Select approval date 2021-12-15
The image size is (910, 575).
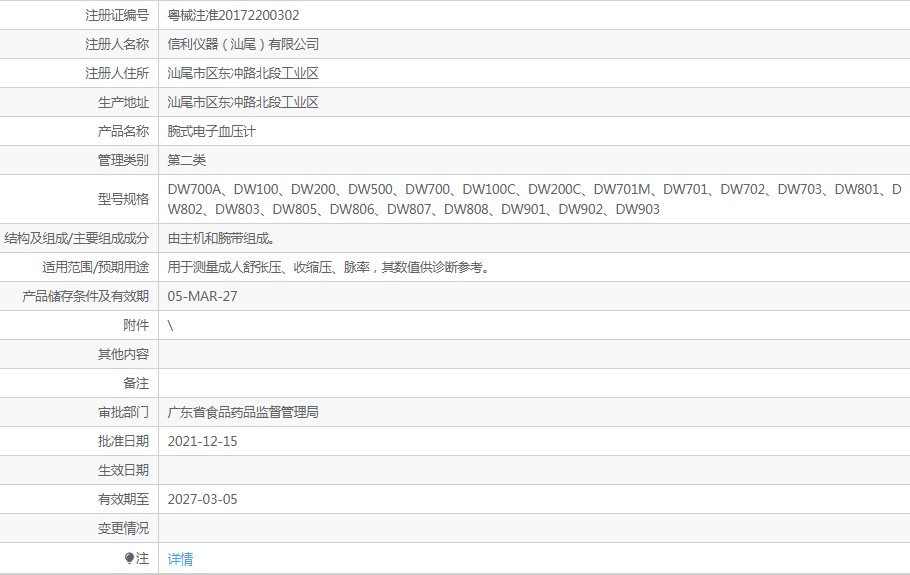coord(203,441)
